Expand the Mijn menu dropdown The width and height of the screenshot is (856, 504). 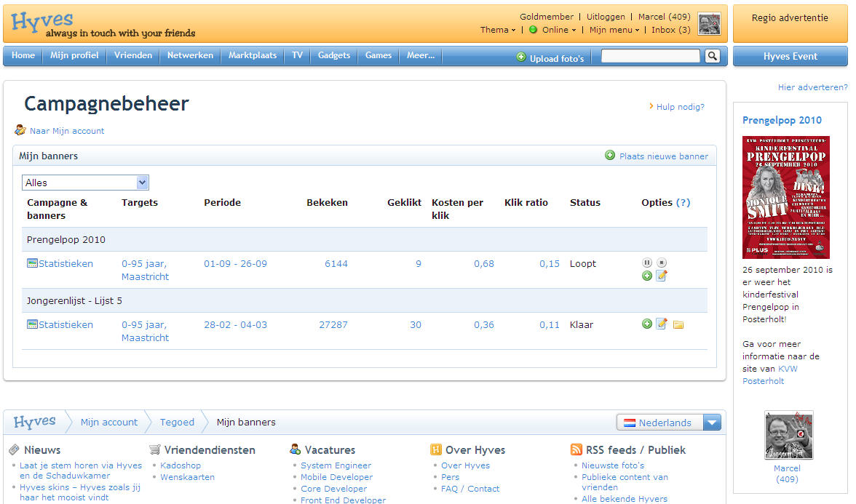click(614, 30)
